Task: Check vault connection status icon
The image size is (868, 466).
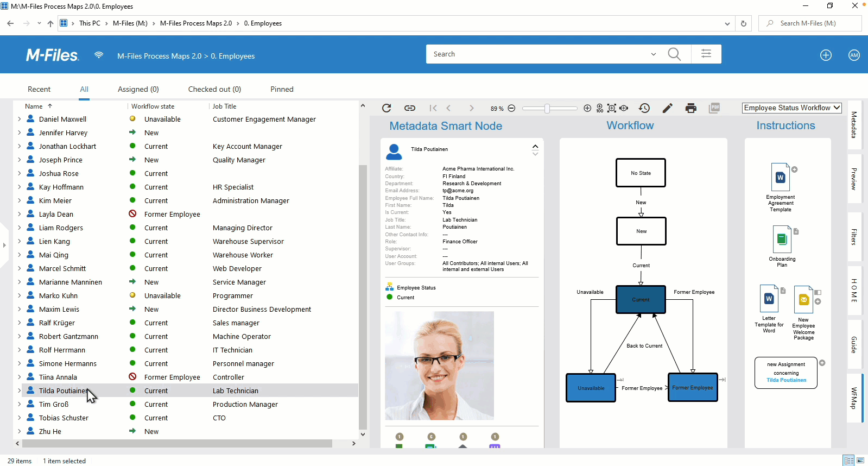Action: (x=99, y=55)
